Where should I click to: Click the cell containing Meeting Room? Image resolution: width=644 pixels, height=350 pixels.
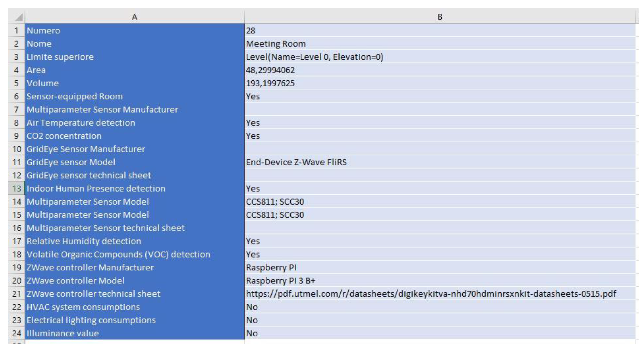pos(275,44)
